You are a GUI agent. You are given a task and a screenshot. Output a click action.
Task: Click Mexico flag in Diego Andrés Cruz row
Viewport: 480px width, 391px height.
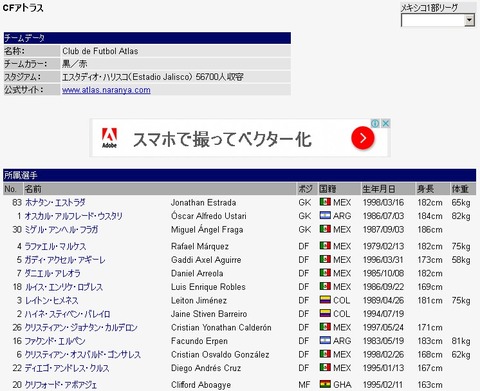(x=325, y=367)
